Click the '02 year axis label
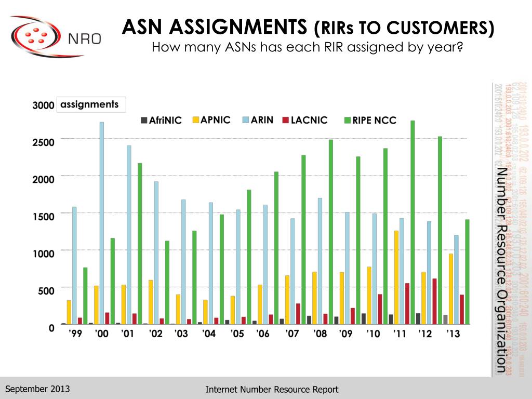 point(155,334)
